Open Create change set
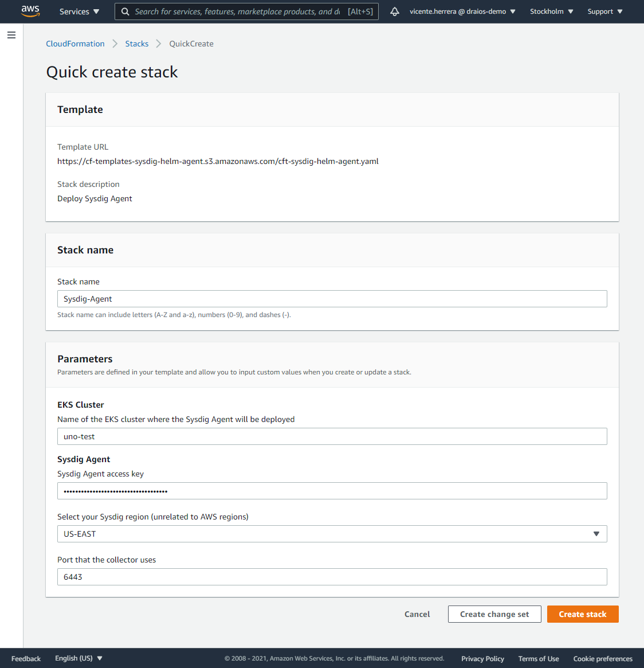Viewport: 644px width, 668px height. click(x=494, y=614)
